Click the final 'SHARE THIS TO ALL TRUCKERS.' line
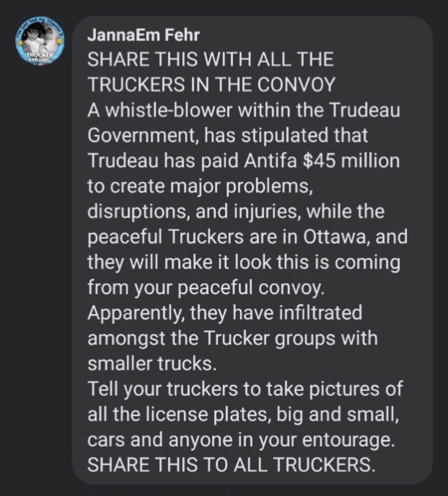The height and width of the screenshot is (496, 448). point(231,465)
